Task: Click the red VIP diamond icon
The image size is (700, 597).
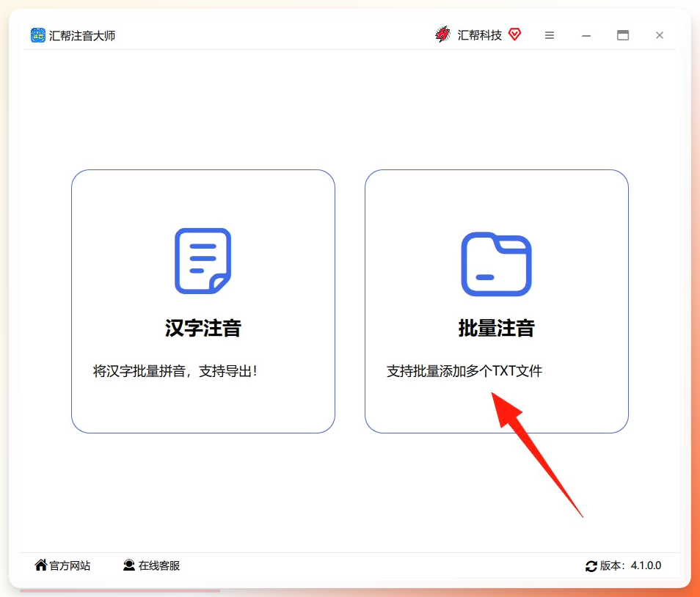Action: (515, 34)
